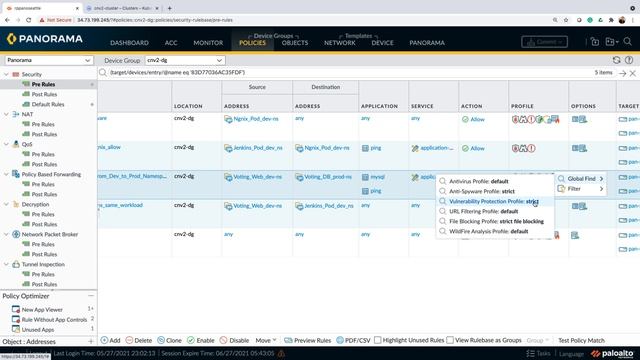
Task: Open the Device Group cnv2-dg dropdown
Action: [185, 60]
